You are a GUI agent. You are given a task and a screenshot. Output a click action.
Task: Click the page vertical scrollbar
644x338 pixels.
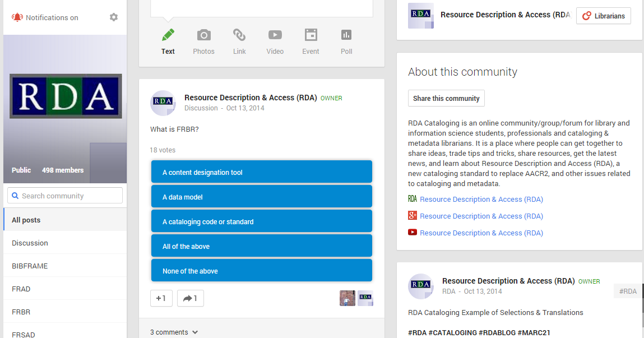pyautogui.click(x=642, y=298)
